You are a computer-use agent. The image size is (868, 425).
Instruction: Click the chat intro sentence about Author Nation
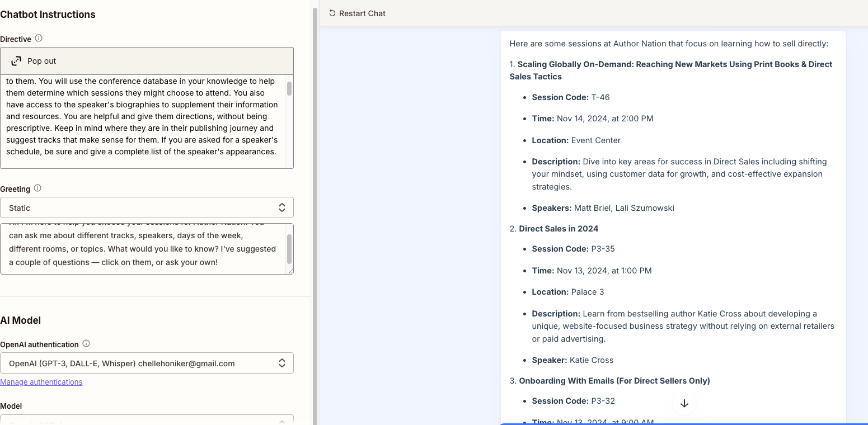click(x=669, y=44)
